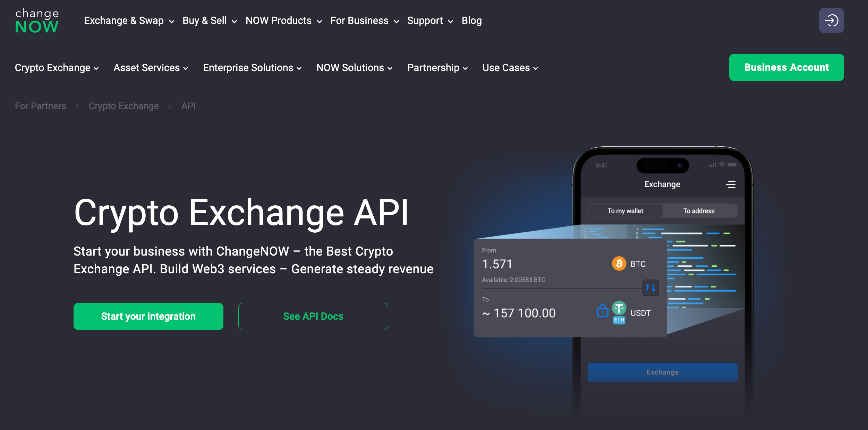Click the swap arrows icon between currencies
This screenshot has height=430, width=868.
click(650, 287)
